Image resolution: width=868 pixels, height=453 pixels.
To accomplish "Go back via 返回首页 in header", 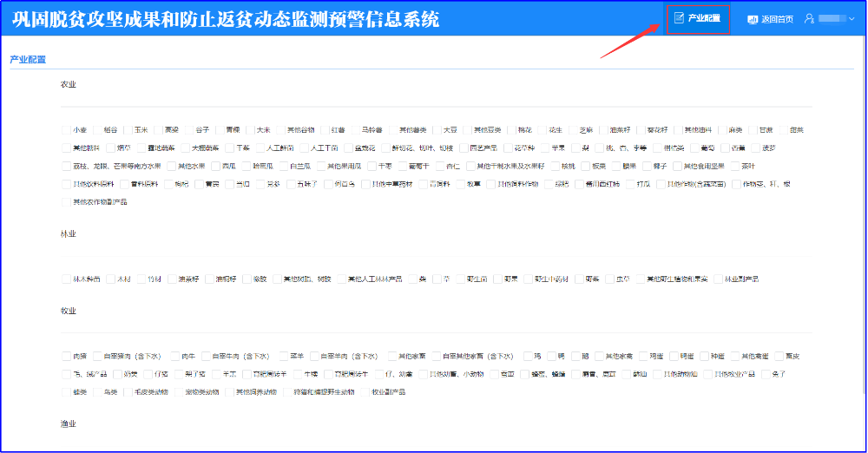I will pos(770,19).
